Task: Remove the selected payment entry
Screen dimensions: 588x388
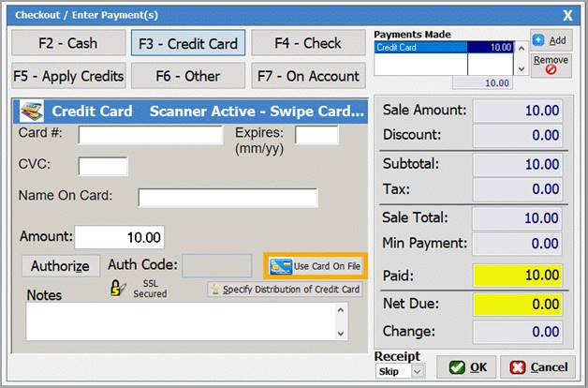Action: (x=550, y=66)
